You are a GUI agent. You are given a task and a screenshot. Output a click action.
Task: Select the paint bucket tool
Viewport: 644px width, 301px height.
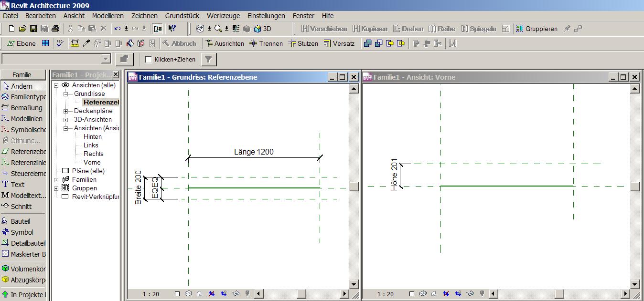pos(130,43)
